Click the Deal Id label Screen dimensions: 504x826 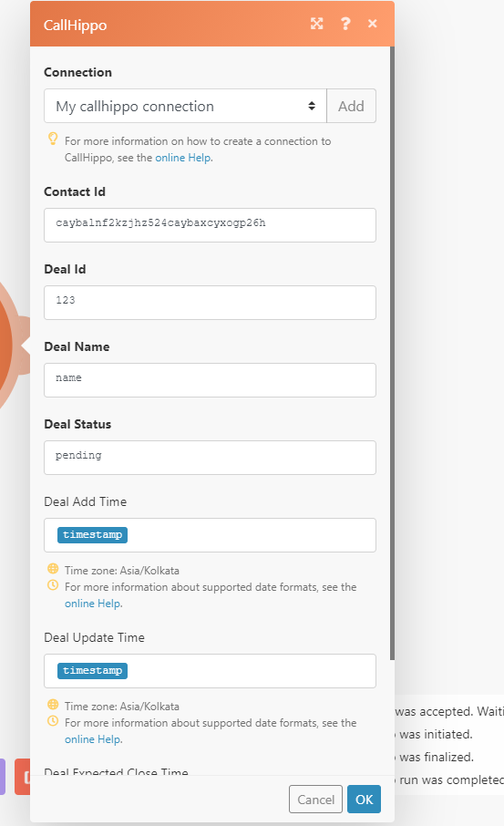point(65,269)
